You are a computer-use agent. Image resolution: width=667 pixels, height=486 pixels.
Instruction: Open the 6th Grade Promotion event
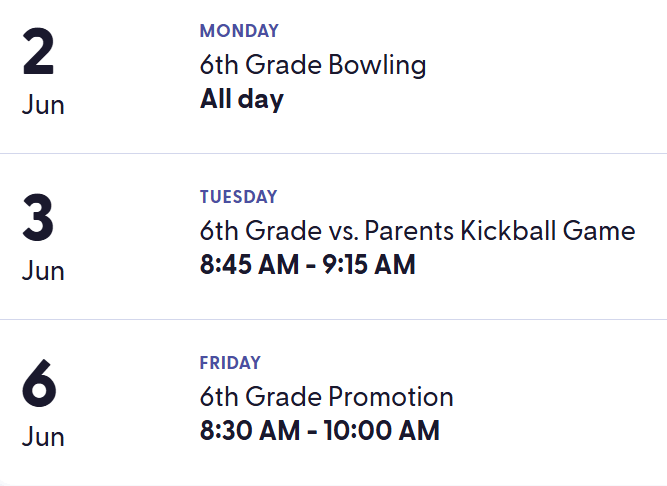pyautogui.click(x=326, y=398)
